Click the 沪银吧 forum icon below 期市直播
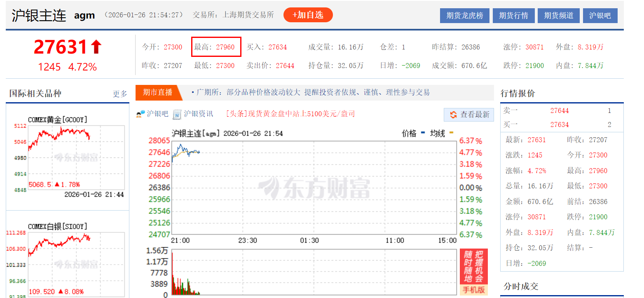The image size is (644, 298). click(140, 114)
